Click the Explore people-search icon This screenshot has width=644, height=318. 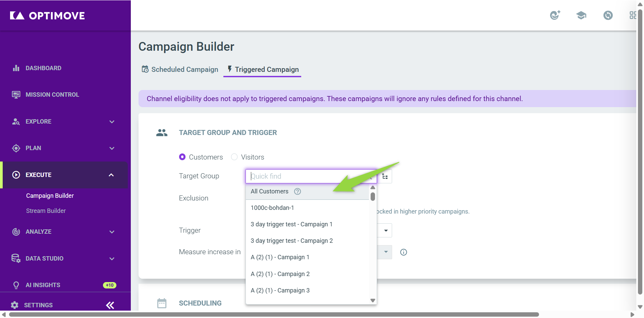[x=16, y=122]
